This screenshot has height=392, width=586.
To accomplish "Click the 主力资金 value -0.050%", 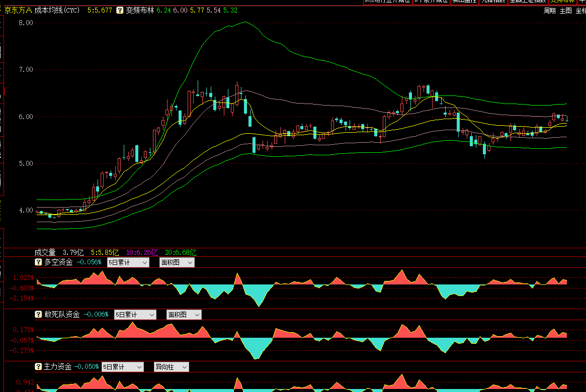I will tap(87, 366).
